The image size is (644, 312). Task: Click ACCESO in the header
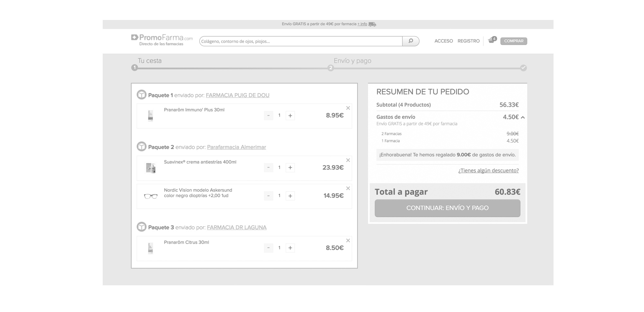point(444,41)
